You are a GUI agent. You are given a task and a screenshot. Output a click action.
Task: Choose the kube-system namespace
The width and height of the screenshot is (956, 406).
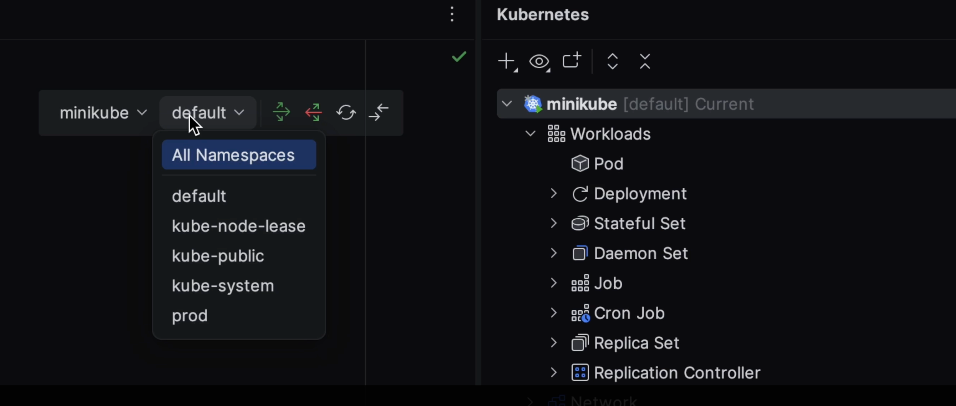coord(222,286)
